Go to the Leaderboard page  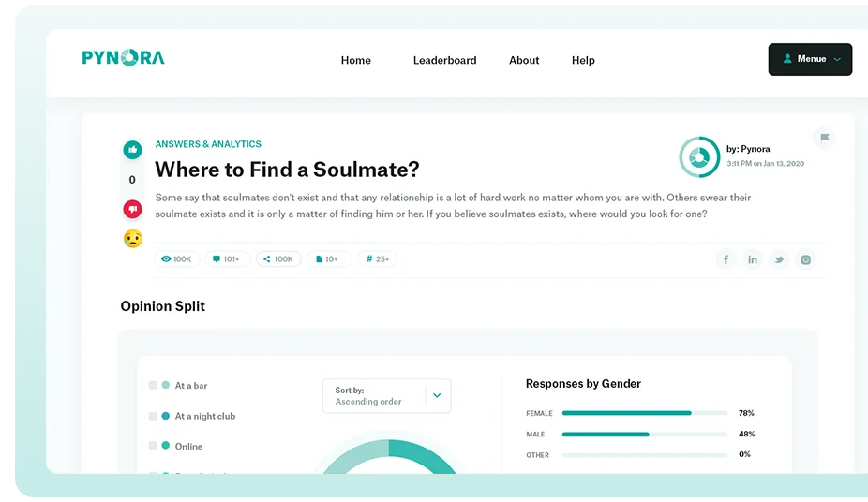(444, 60)
